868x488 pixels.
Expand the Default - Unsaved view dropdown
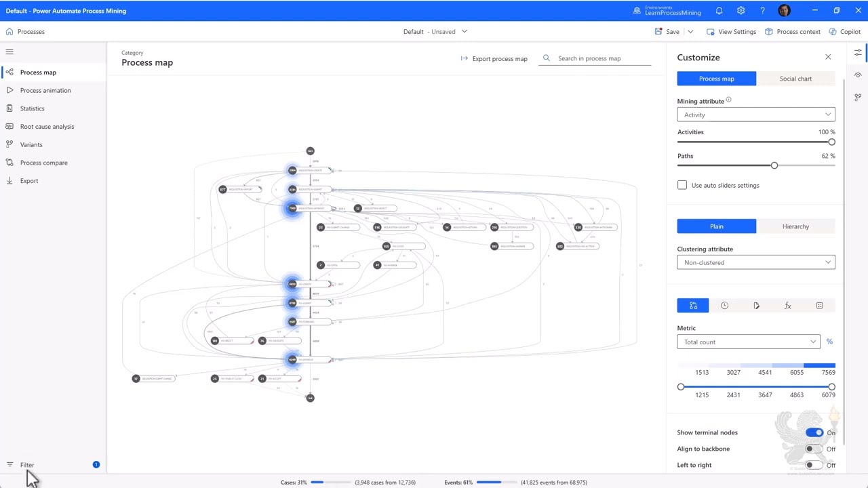(435, 32)
